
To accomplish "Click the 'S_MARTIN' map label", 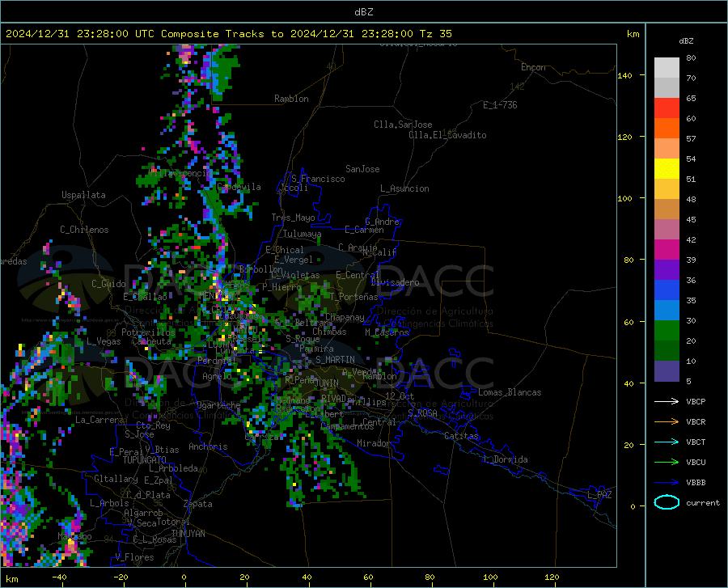I will pos(335,360).
